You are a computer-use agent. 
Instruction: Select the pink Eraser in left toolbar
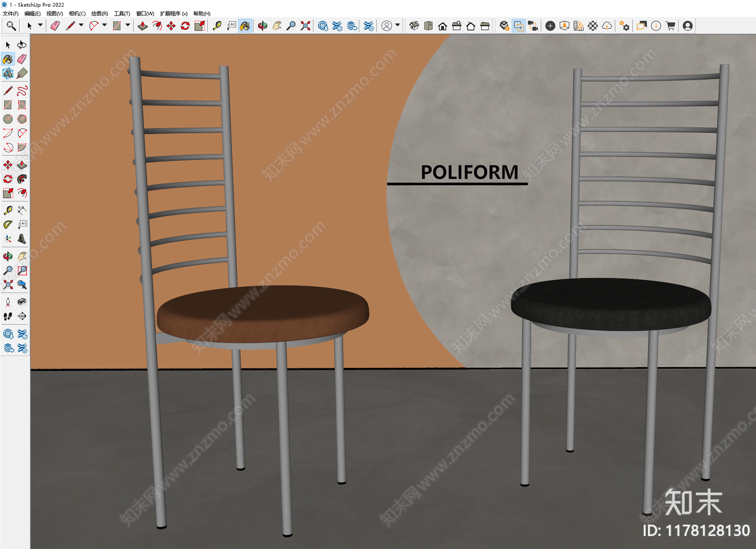coord(22,59)
